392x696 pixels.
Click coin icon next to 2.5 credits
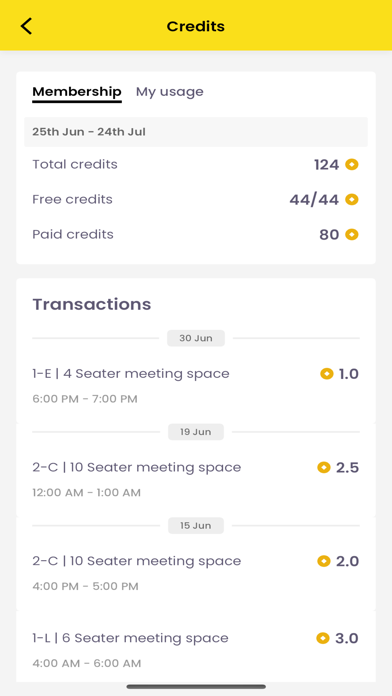point(324,467)
